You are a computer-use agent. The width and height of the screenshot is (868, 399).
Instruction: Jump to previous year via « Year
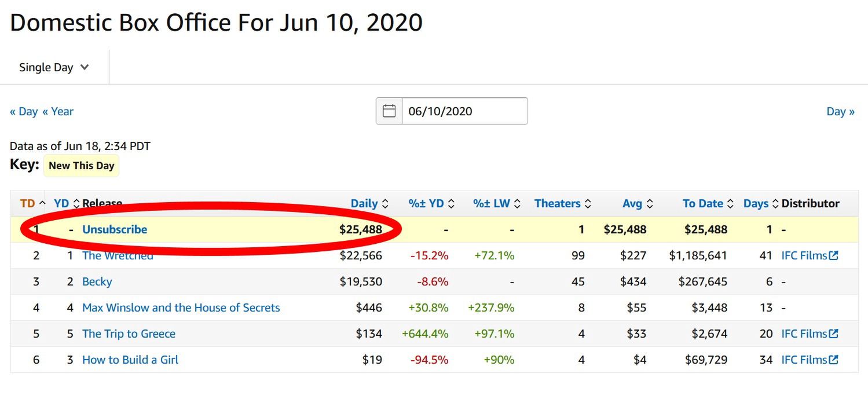click(x=58, y=111)
